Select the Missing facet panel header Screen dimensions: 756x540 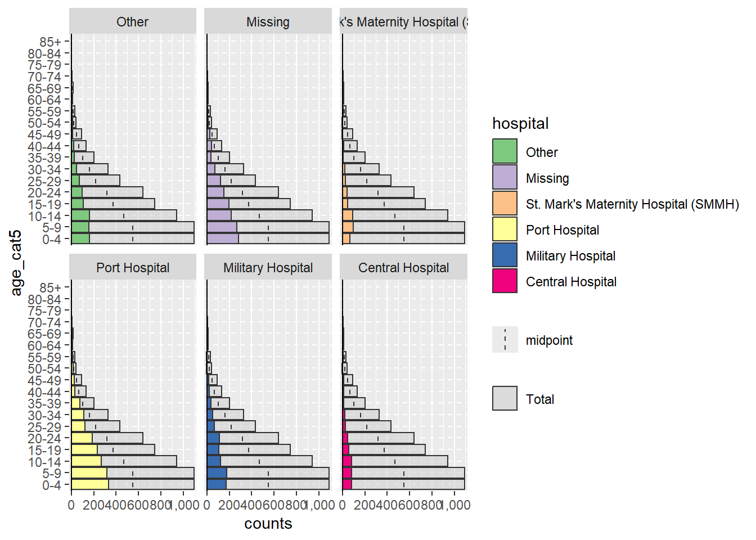click(268, 21)
